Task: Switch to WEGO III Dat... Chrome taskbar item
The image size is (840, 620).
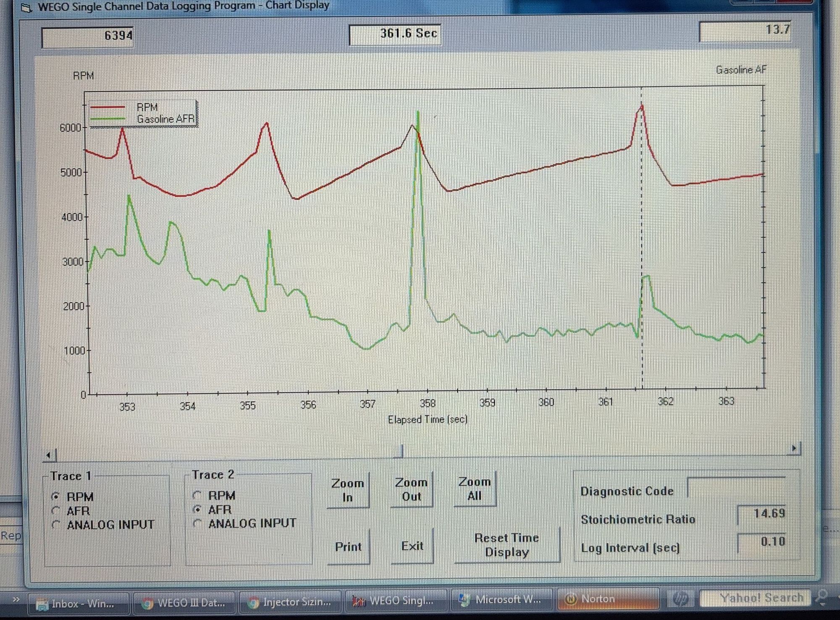Action: click(185, 603)
